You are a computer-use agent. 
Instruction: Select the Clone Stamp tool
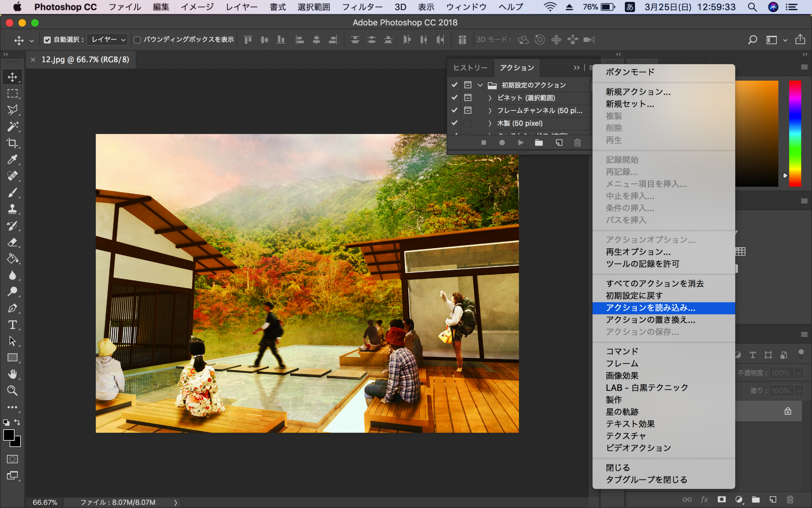coord(12,209)
